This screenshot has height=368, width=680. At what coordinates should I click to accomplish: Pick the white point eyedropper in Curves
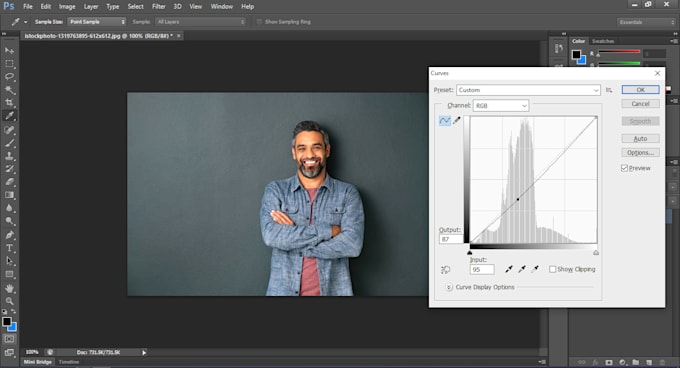tap(535, 269)
